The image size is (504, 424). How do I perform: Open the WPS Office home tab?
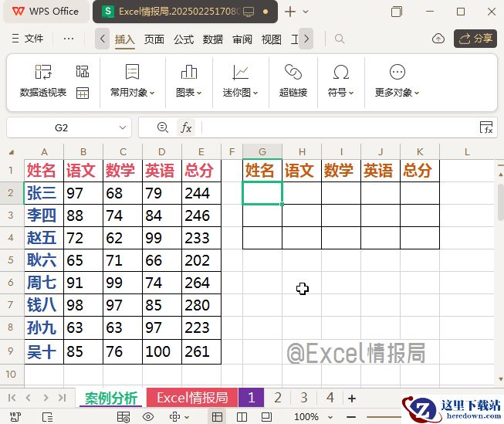46,12
